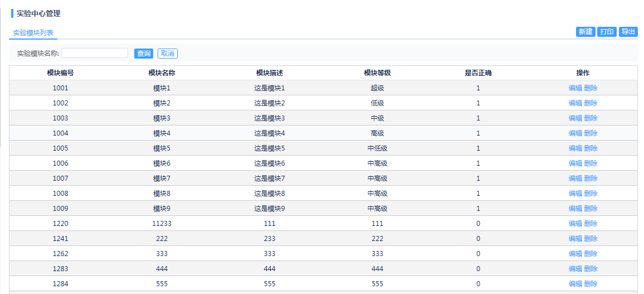
Task: Select the cell 模块1
Action: pos(162,88)
